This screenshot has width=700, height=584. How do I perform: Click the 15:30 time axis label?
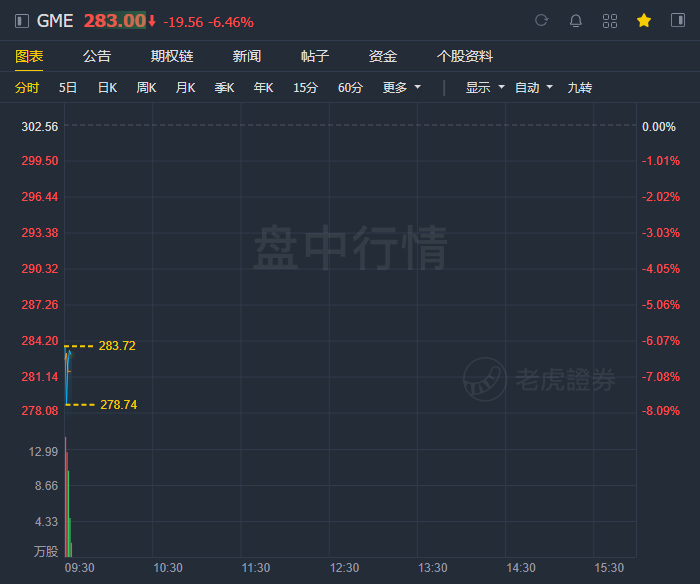pyautogui.click(x=609, y=568)
